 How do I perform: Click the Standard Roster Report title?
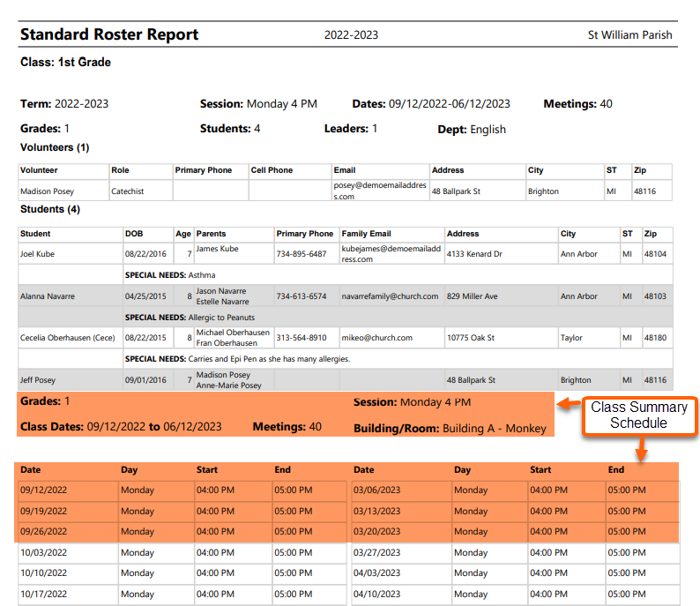coord(109,34)
